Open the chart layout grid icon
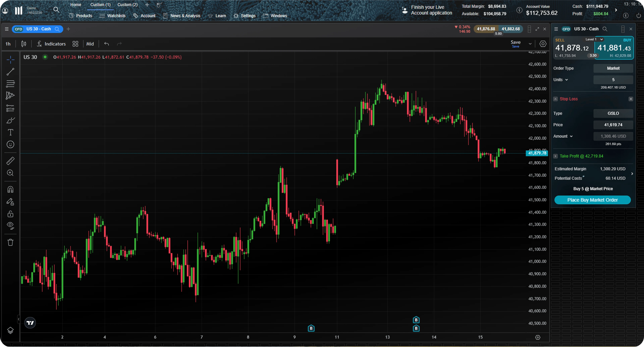644x347 pixels. [75, 44]
